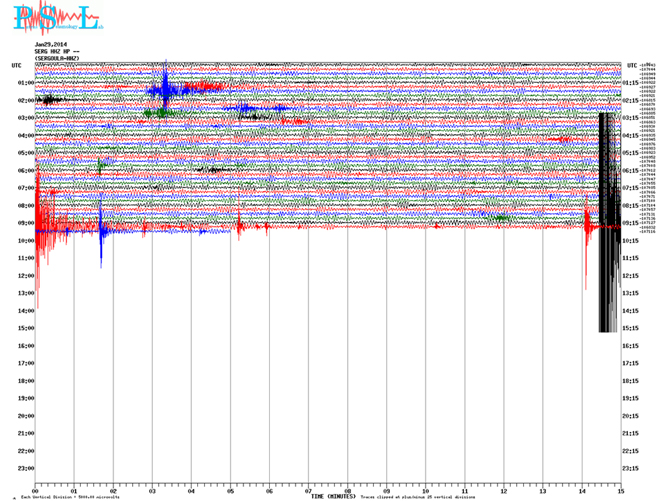Select the 10:15 time label on right

click(631, 241)
